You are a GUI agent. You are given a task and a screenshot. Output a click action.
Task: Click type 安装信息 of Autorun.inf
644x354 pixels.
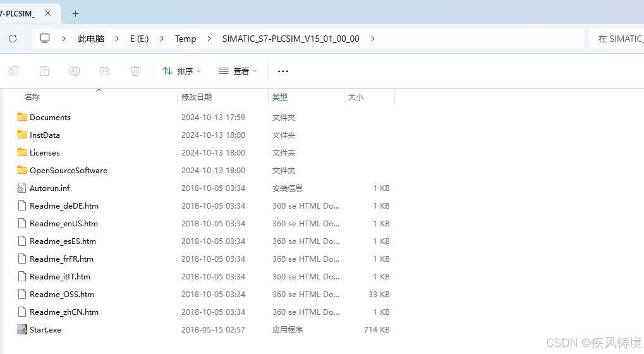288,188
